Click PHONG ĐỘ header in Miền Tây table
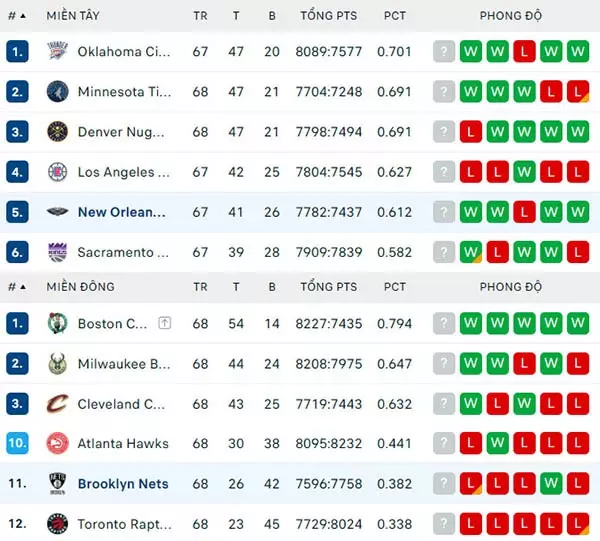The width and height of the screenshot is (600, 541). click(x=510, y=16)
